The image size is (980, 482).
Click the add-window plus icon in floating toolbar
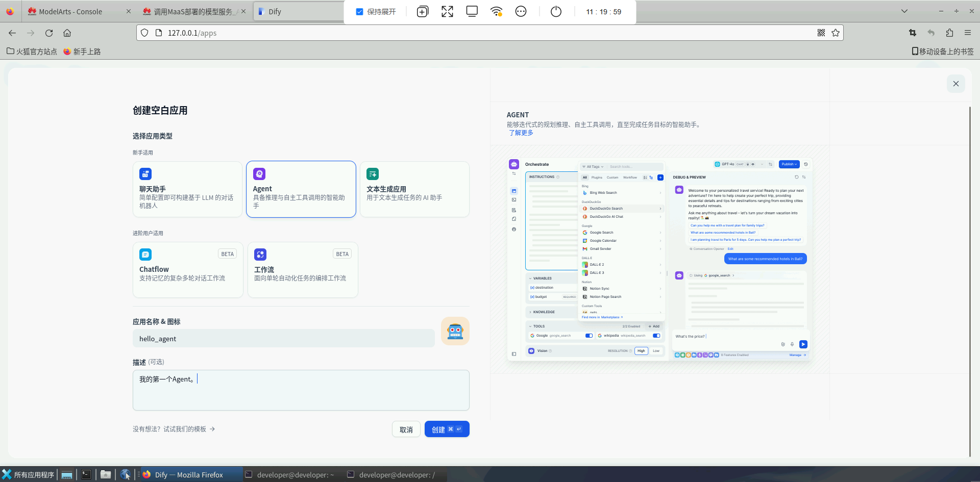(x=423, y=12)
